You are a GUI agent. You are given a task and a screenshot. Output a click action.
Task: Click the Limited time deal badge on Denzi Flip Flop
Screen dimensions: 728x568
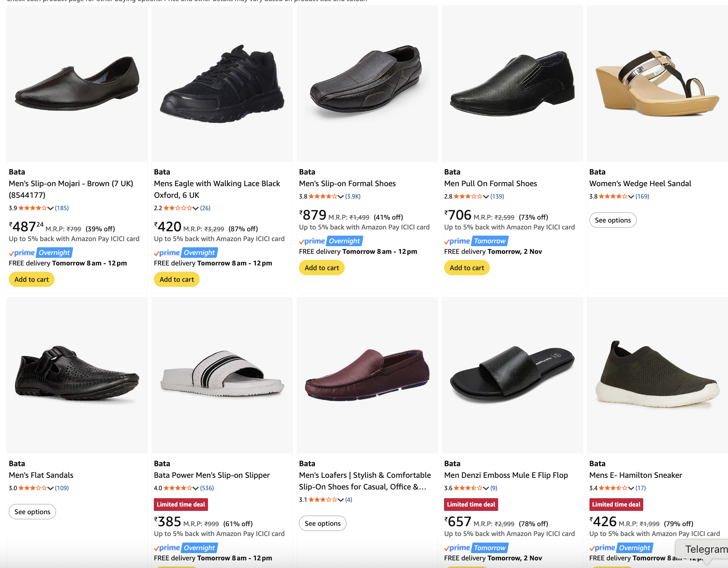tap(471, 504)
